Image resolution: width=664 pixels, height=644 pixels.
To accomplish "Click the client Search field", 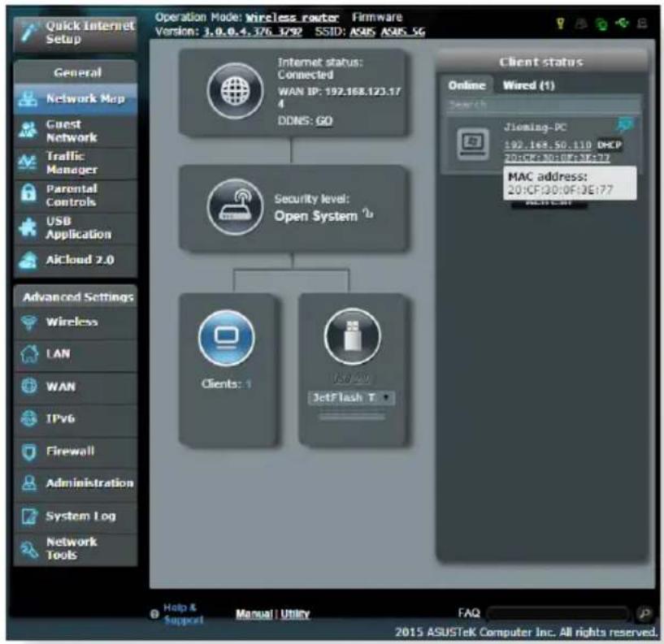I will pos(544,105).
